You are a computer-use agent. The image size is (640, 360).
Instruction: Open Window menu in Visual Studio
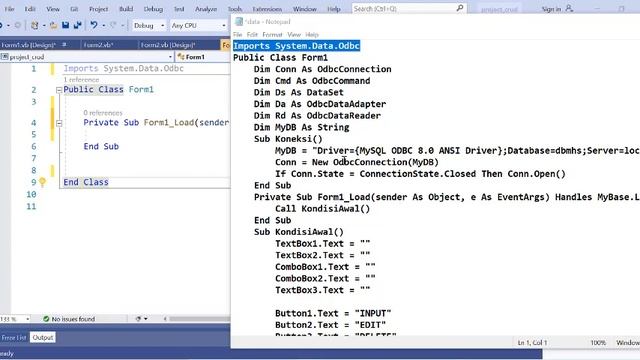coord(304,9)
